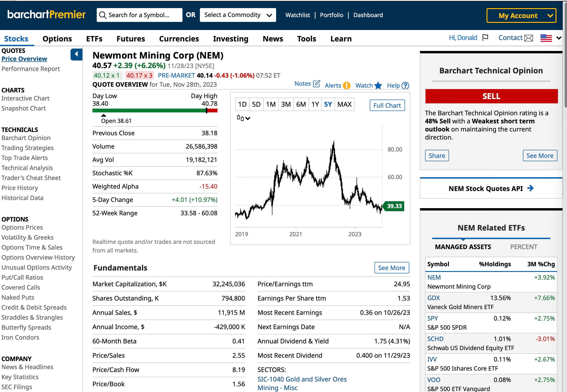567x392 pixels.
Task: Select the 1M chart period
Action: point(271,104)
